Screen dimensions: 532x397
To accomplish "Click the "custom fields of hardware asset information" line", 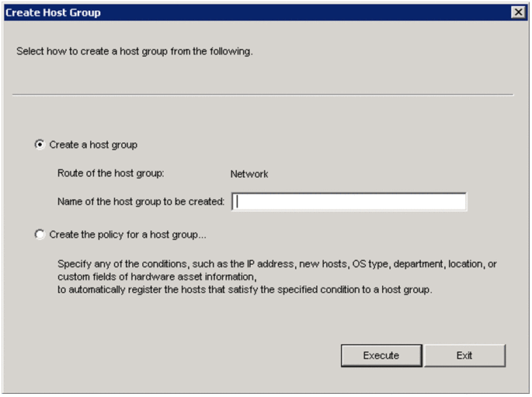I will 156,276.
